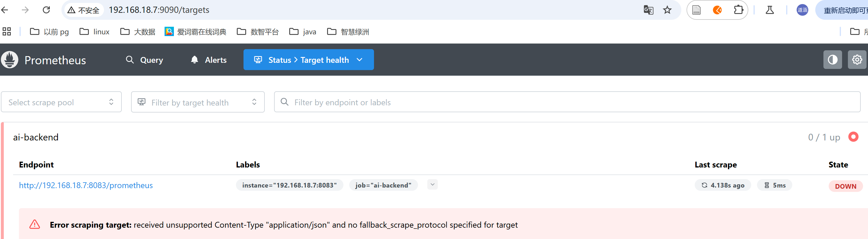Open the http://192.168.18.7:8083/prometheus endpoint link
The width and height of the screenshot is (868, 239).
pos(86,185)
